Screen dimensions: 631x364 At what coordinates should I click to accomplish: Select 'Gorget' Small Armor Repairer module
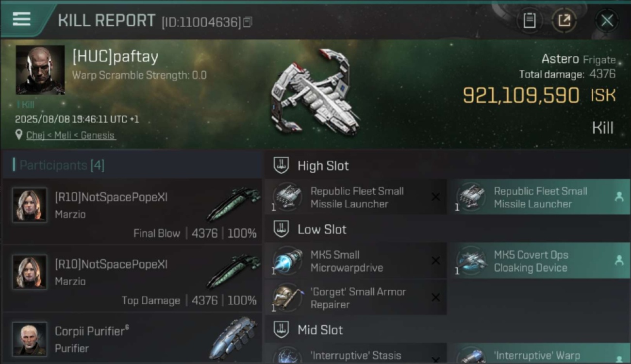[356, 298]
